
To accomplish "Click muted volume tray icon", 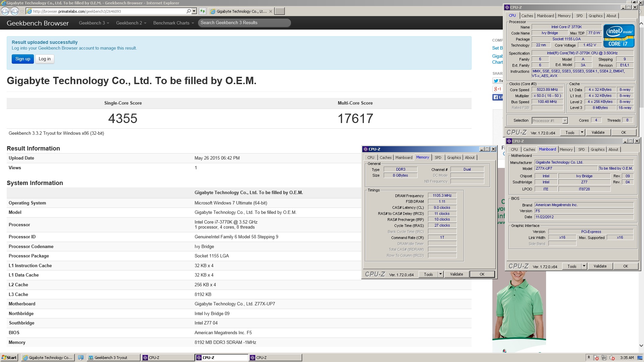I will pyautogui.click(x=612, y=358).
